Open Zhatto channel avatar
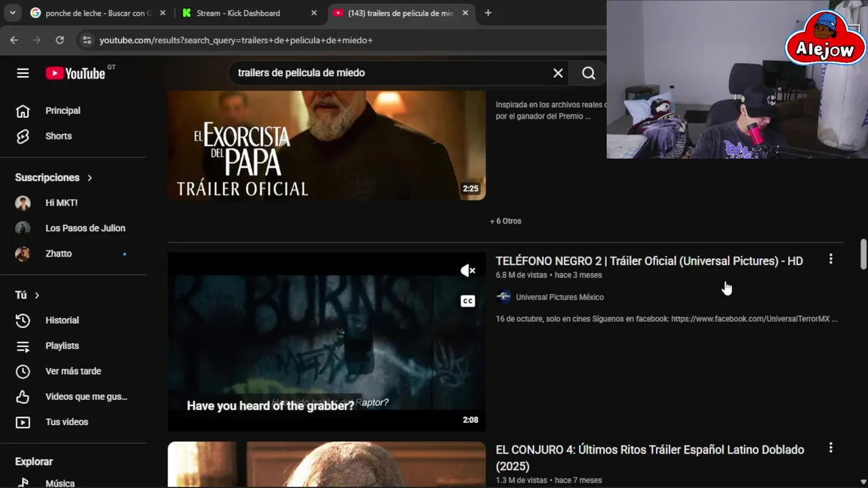Image resolution: width=868 pixels, height=488 pixels. 23,253
